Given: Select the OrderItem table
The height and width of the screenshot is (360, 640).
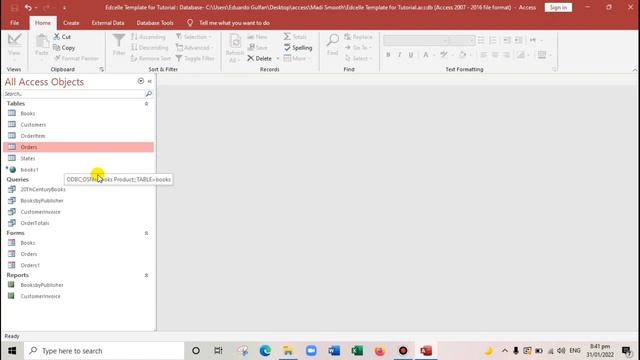Looking at the screenshot, I should point(78,136).
